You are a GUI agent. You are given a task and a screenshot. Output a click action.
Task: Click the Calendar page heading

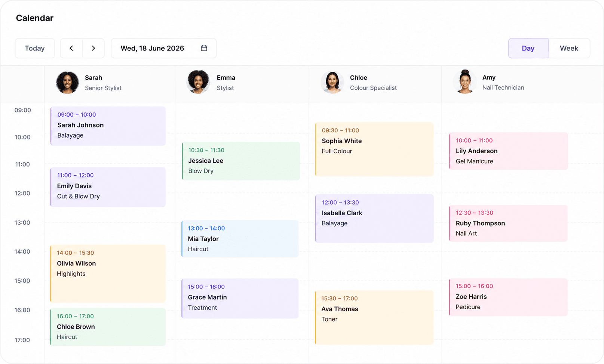tap(35, 18)
